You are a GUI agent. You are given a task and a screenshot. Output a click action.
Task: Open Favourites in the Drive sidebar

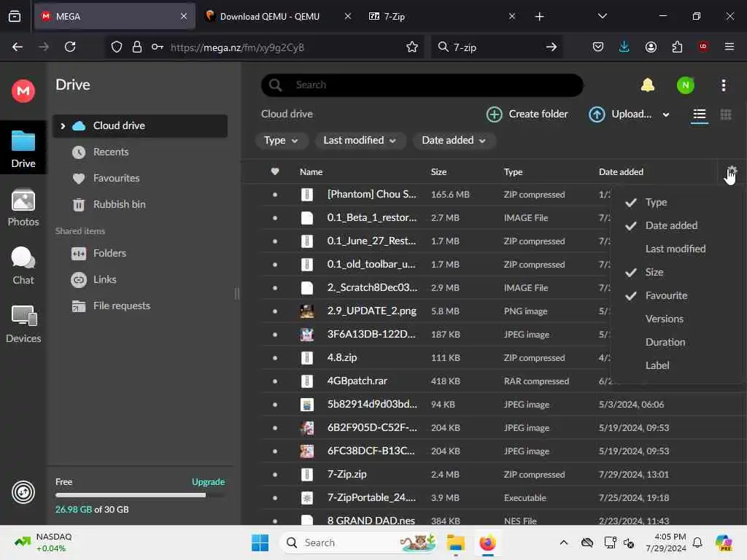(x=116, y=178)
